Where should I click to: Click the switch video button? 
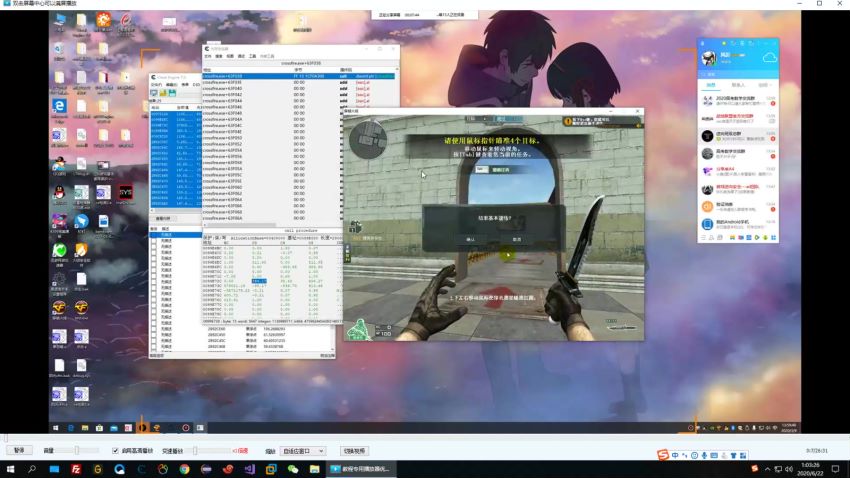point(355,451)
